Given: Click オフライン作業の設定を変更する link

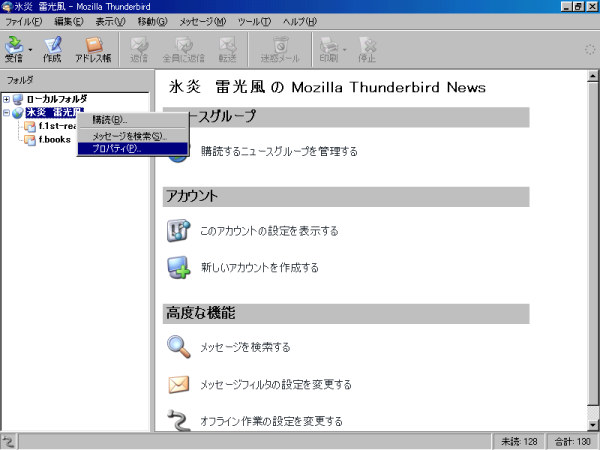Looking at the screenshot, I should [x=272, y=421].
